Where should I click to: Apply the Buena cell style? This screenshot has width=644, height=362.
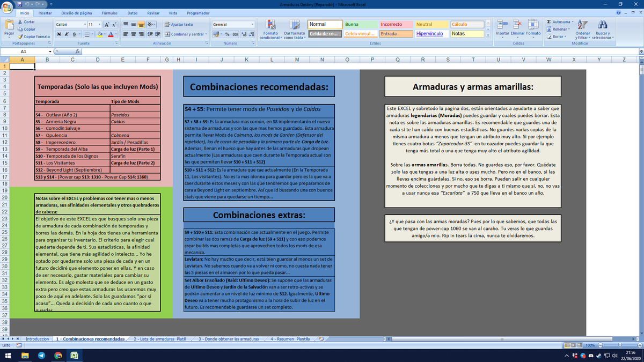361,24
